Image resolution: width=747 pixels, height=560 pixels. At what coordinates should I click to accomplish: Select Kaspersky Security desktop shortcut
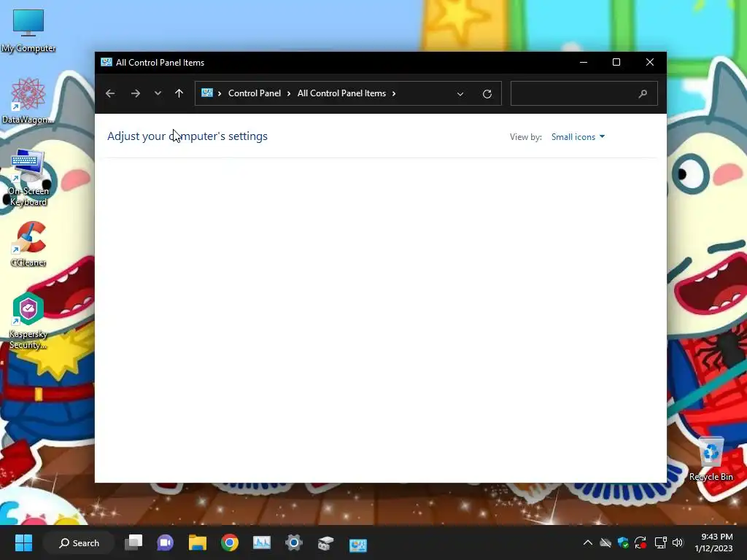28,321
